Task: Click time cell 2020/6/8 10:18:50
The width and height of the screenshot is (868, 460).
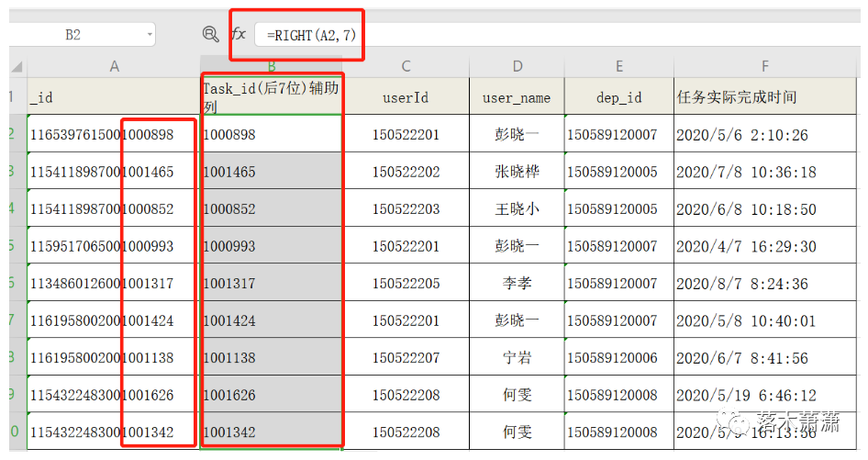Action: 765,208
